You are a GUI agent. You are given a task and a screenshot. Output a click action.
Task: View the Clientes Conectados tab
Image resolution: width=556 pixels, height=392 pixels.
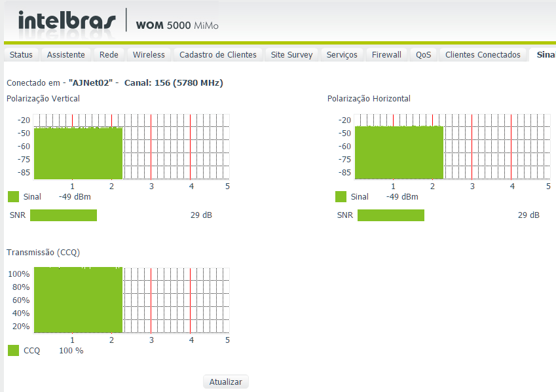click(x=483, y=55)
